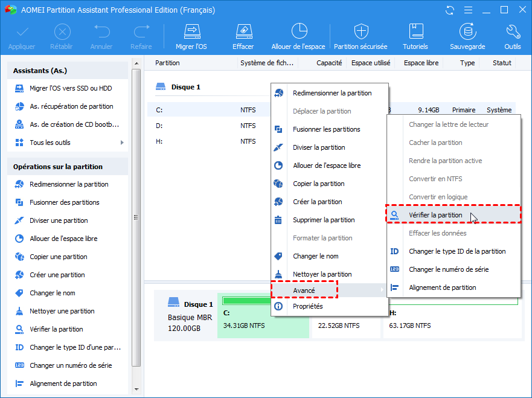The width and height of the screenshot is (532, 398).
Task: Click the Système de fichiers column header
Action: [x=268, y=63]
